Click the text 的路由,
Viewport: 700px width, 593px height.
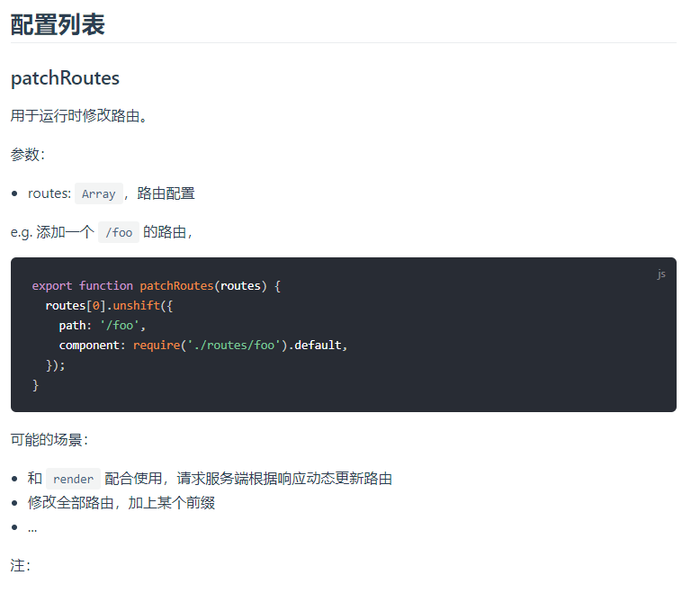point(167,232)
